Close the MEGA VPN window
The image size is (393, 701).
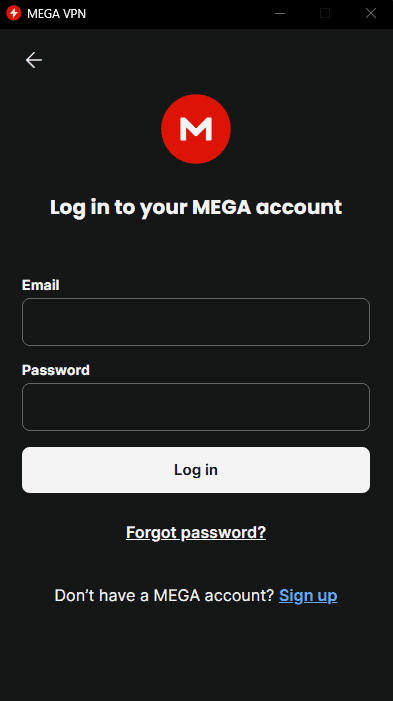[x=371, y=13]
